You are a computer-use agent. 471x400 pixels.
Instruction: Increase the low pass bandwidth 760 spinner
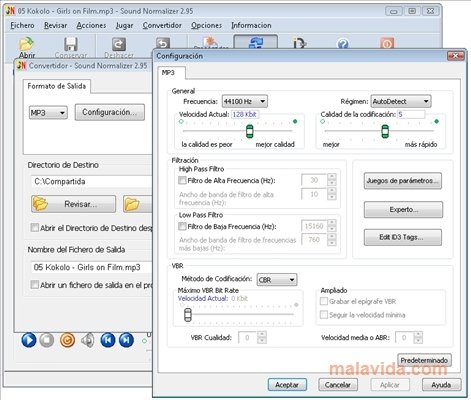click(331, 237)
